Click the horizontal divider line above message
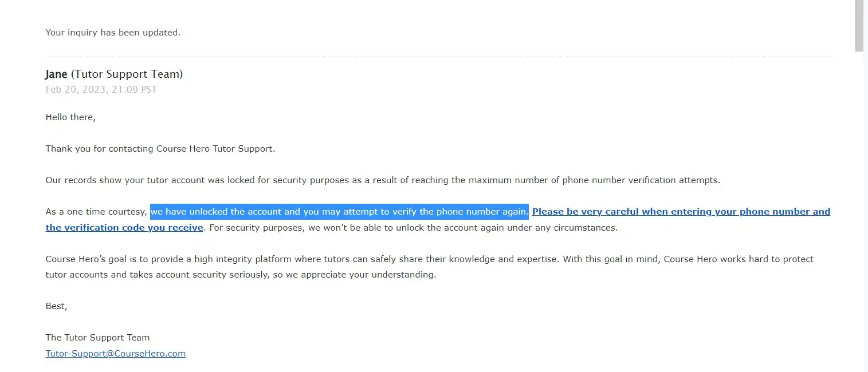Viewport: 868px width, 372px height. [x=439, y=57]
